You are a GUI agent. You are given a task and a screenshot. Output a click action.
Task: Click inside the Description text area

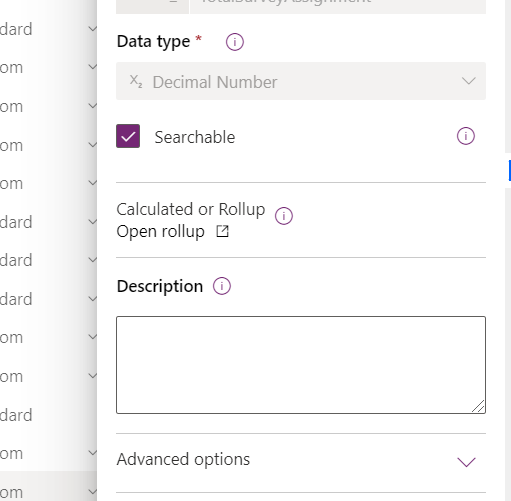pyautogui.click(x=301, y=365)
